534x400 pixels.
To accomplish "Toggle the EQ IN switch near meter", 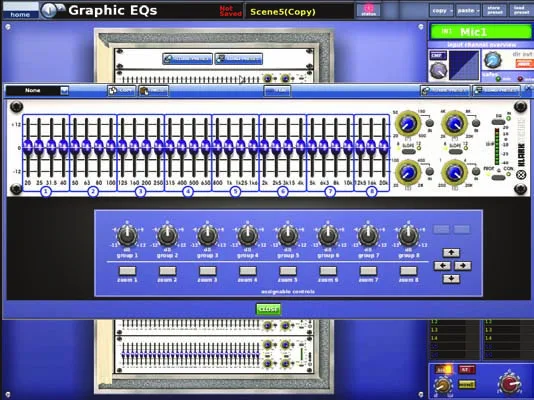I will coord(499,122).
